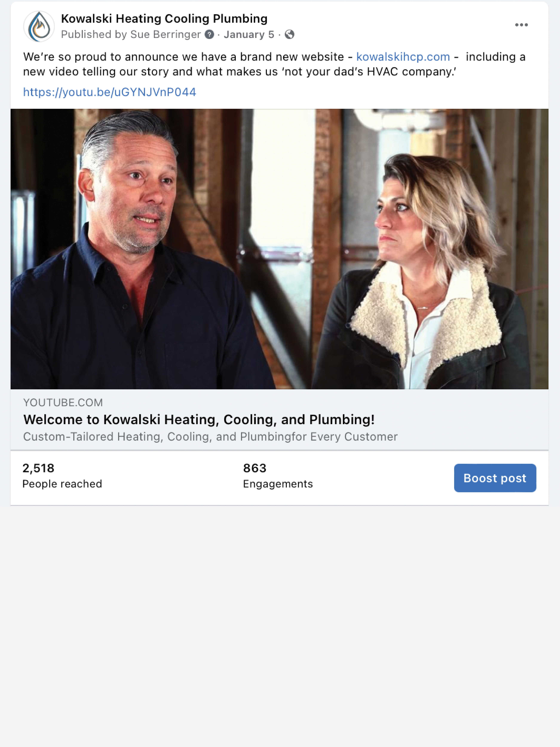This screenshot has width=560, height=747.
Task: Click the video thumbnail image
Action: [280, 249]
